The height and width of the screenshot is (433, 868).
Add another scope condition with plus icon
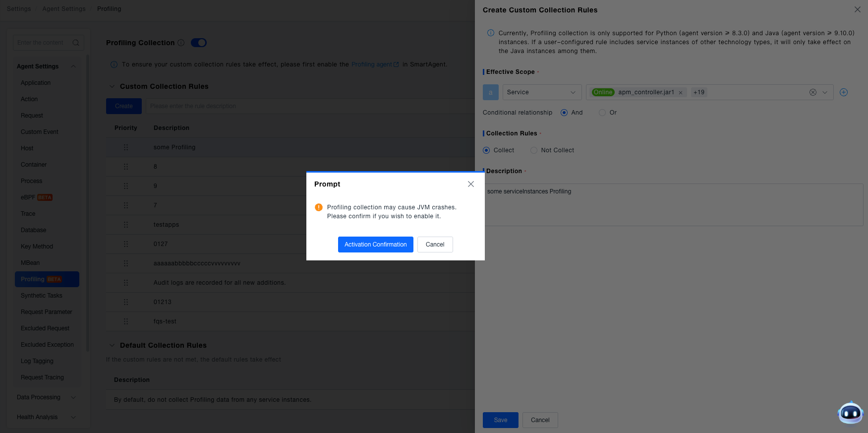[x=844, y=92]
